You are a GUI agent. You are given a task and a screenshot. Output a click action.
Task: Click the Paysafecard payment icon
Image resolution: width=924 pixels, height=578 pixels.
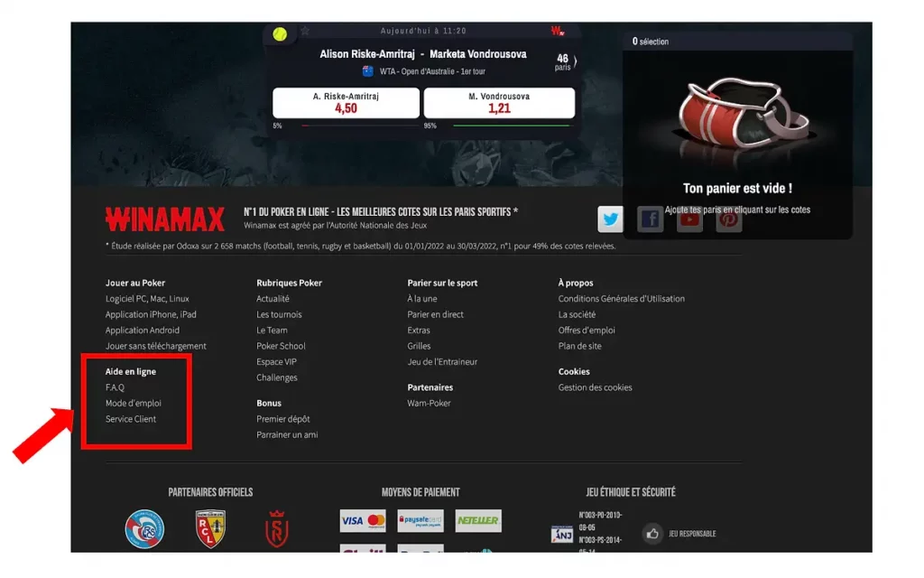[x=420, y=521]
